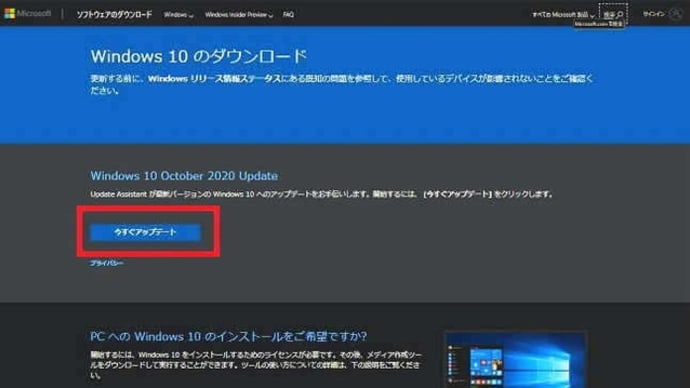
Task: Open the プライバシー link
Action: [106, 263]
